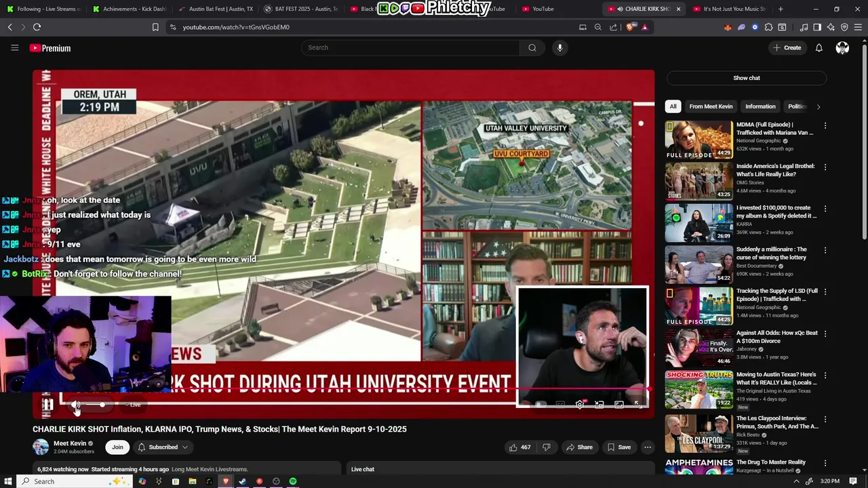Viewport: 868px width, 488px height.
Task: Open options for Tracking the Supply of LSD
Action: pyautogui.click(x=825, y=291)
